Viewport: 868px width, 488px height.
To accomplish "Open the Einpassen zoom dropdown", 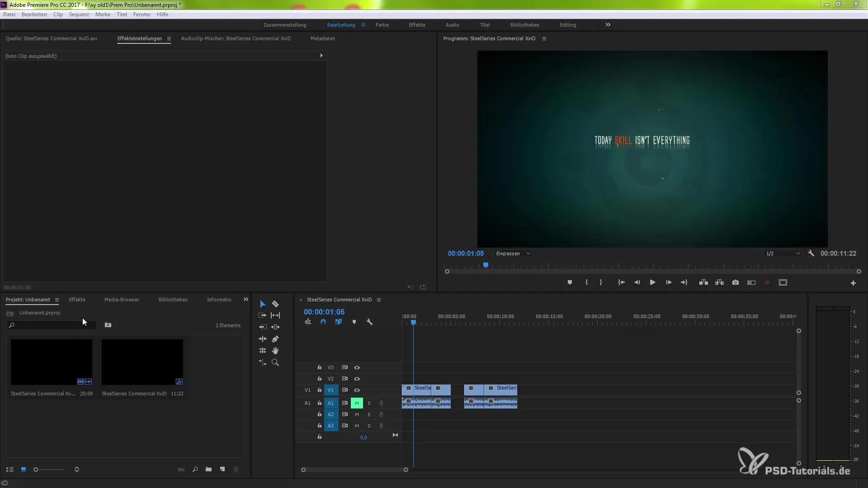I will tap(513, 253).
